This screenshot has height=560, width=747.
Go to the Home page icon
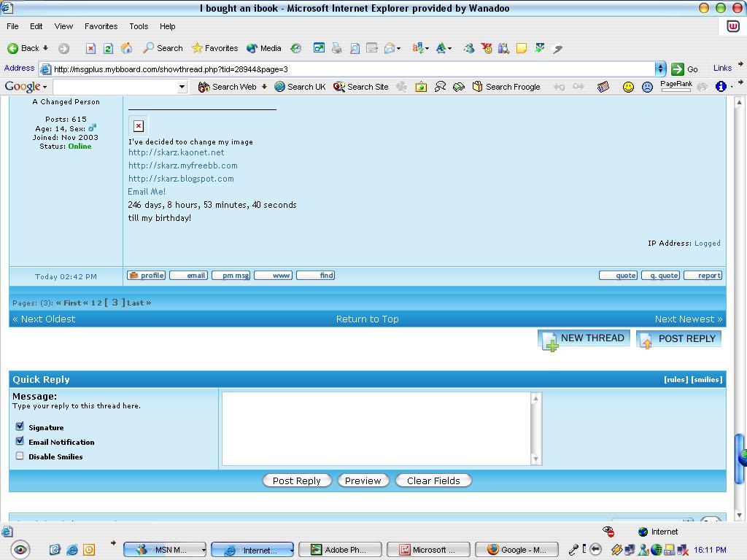(126, 48)
